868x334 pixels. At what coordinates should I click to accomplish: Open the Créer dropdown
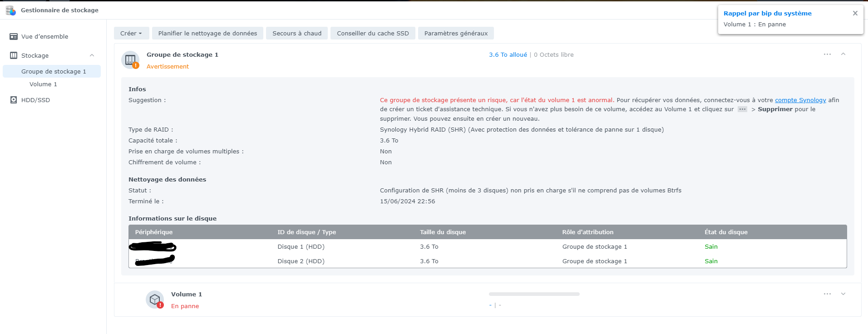click(131, 33)
